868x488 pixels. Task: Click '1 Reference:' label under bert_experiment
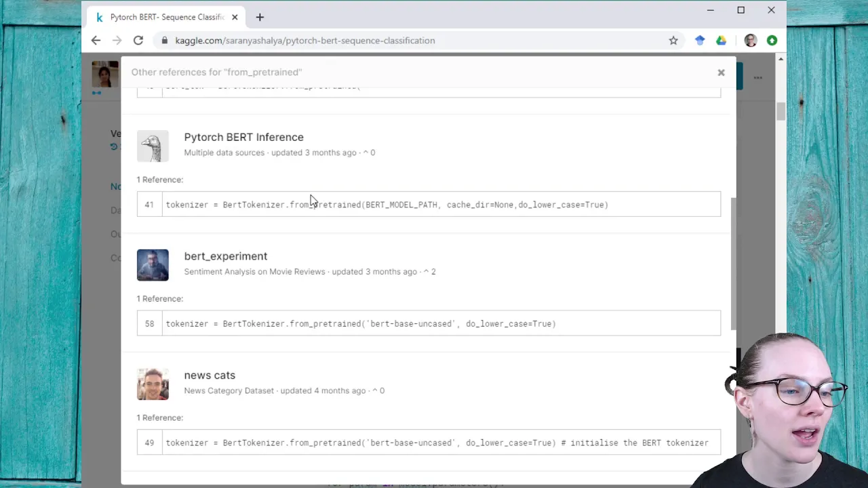coord(159,299)
